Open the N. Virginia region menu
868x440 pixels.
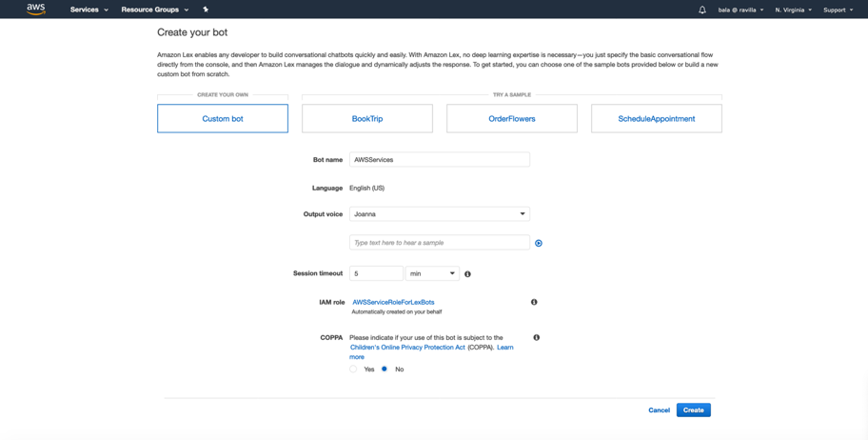click(793, 10)
